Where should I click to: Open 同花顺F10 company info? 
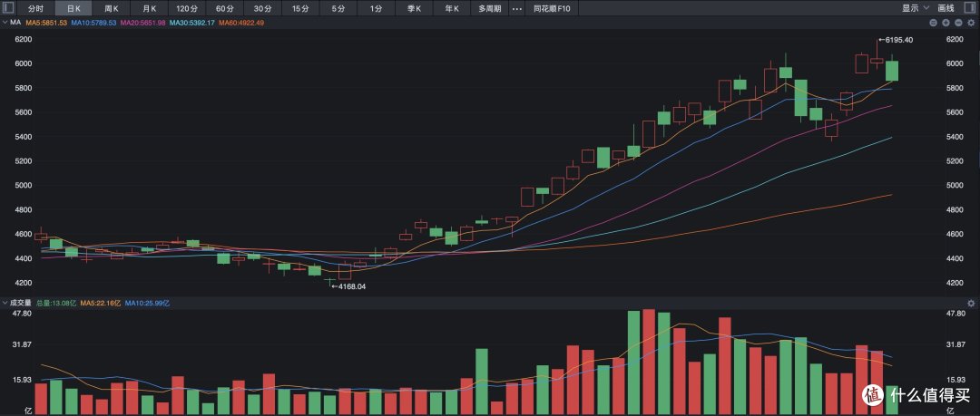click(x=552, y=8)
